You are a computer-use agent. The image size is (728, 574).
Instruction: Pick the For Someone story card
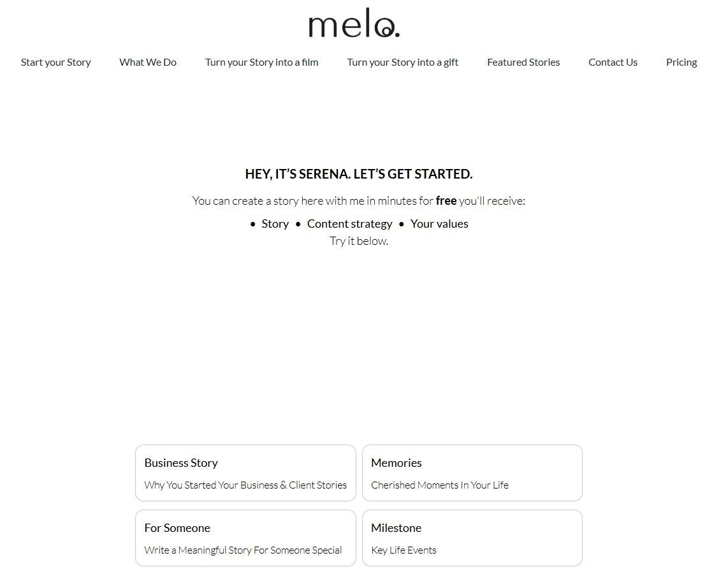(245, 538)
